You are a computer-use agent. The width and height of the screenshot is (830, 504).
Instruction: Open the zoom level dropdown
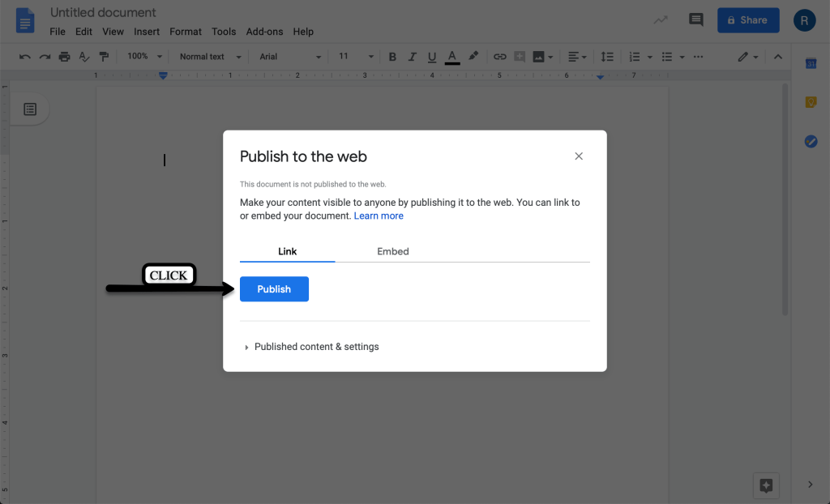pos(144,57)
